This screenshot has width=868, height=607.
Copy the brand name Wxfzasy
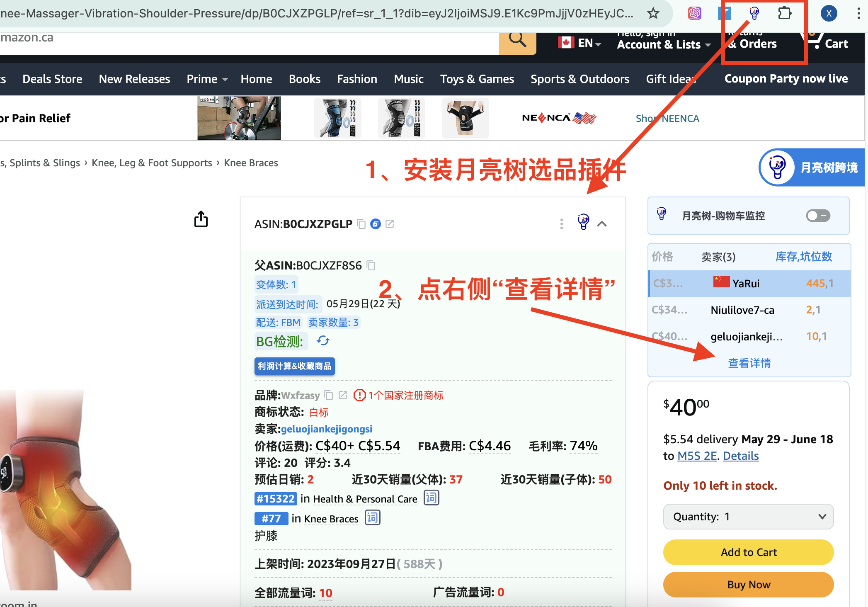[x=329, y=395]
